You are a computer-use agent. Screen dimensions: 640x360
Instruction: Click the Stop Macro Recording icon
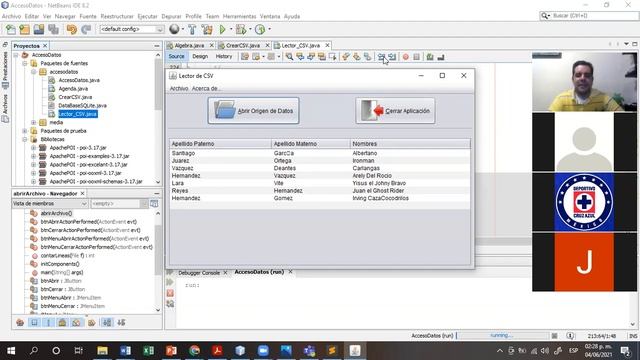(x=416, y=57)
